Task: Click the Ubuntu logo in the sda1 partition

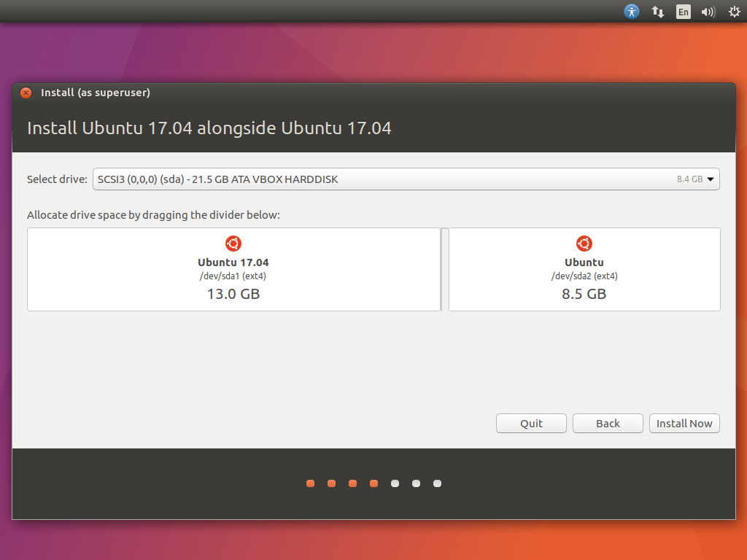Action: (233, 244)
